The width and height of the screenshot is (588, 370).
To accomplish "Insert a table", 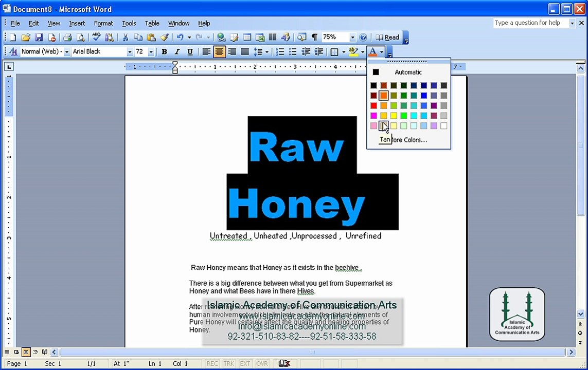I will tap(247, 38).
